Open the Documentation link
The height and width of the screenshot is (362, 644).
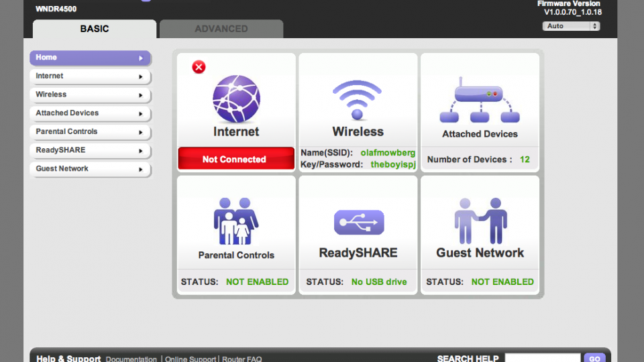click(x=131, y=359)
